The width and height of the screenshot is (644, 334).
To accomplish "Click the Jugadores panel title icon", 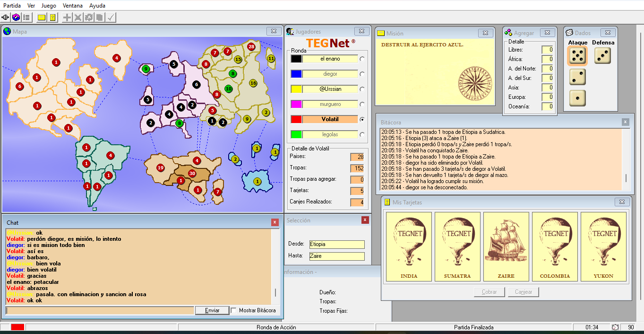I will click(x=290, y=31).
